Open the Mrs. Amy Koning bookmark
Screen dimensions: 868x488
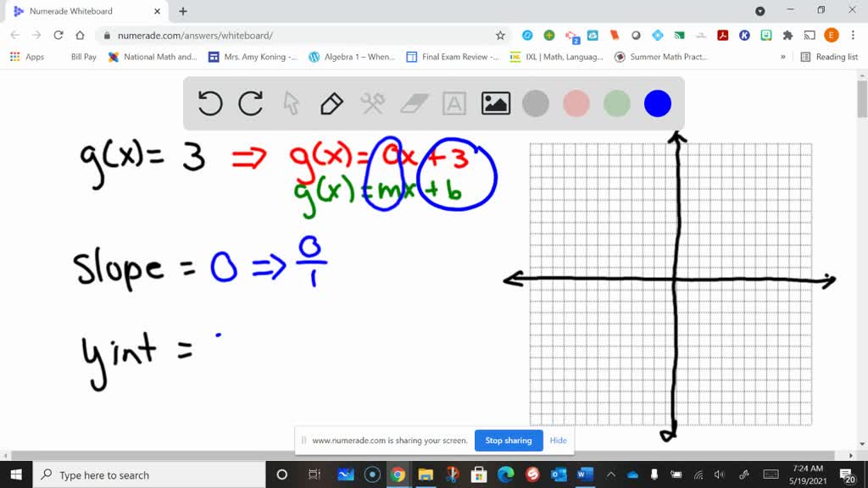point(253,57)
